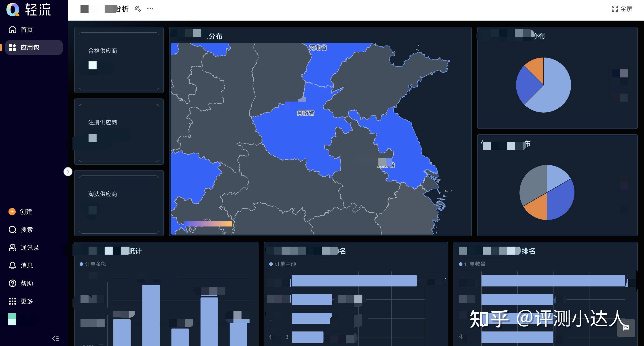Click the top bar in 订单数量 ranking
644x346 pixels.
click(x=553, y=281)
